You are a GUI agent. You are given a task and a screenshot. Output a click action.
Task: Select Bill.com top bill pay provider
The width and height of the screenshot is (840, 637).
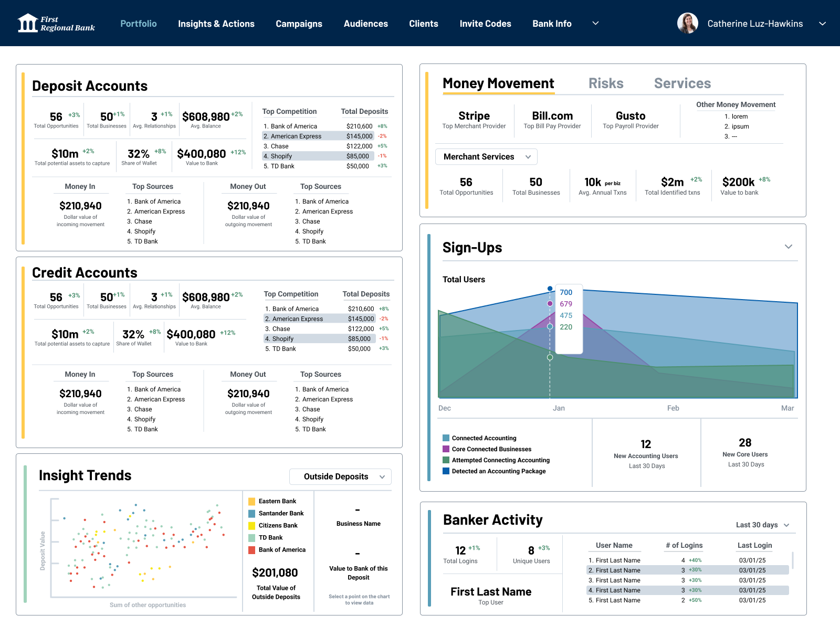tap(552, 120)
